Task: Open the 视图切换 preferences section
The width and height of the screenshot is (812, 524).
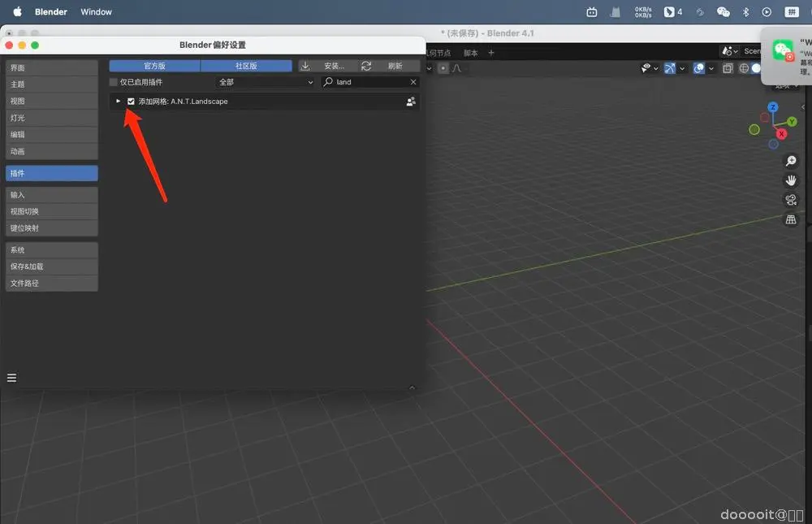Action: coord(52,211)
